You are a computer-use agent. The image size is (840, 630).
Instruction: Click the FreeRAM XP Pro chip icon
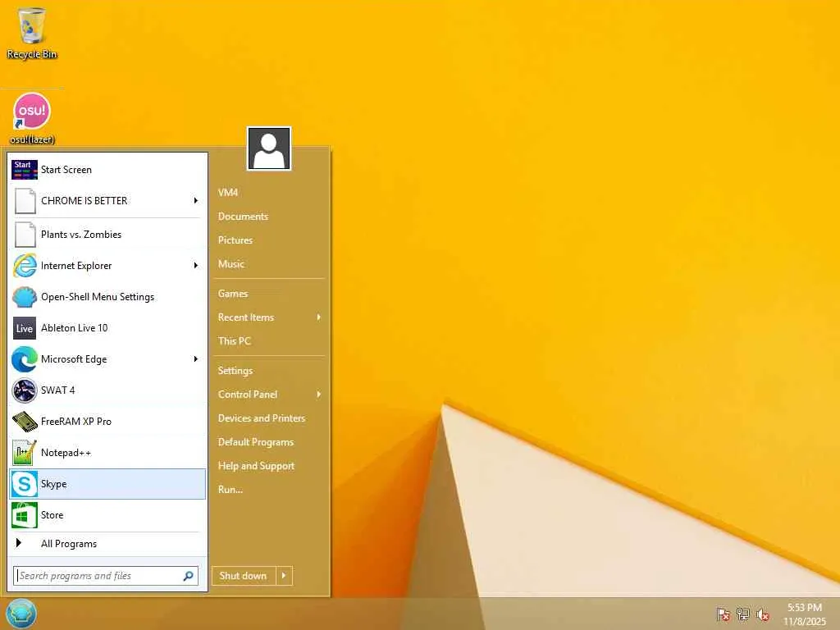25,422
